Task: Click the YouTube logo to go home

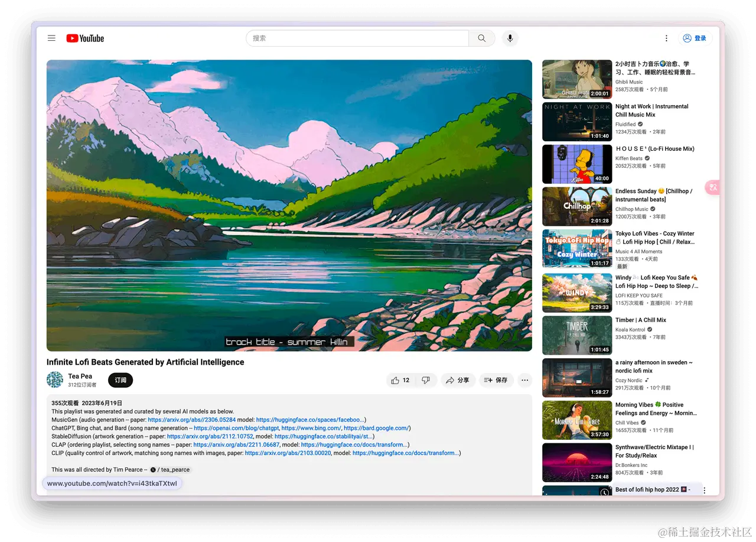Action: 84,38
